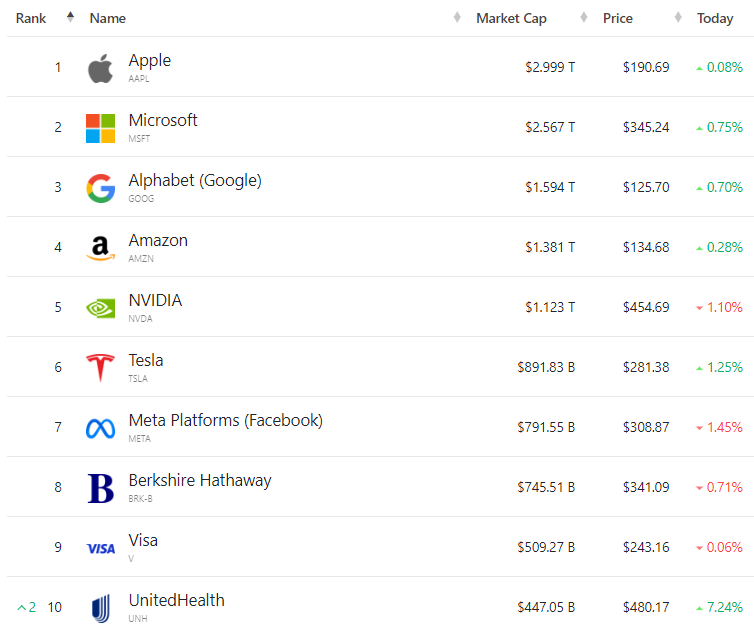The image size is (754, 635).
Task: Click the UnitedHealth shield logo
Action: point(100,608)
